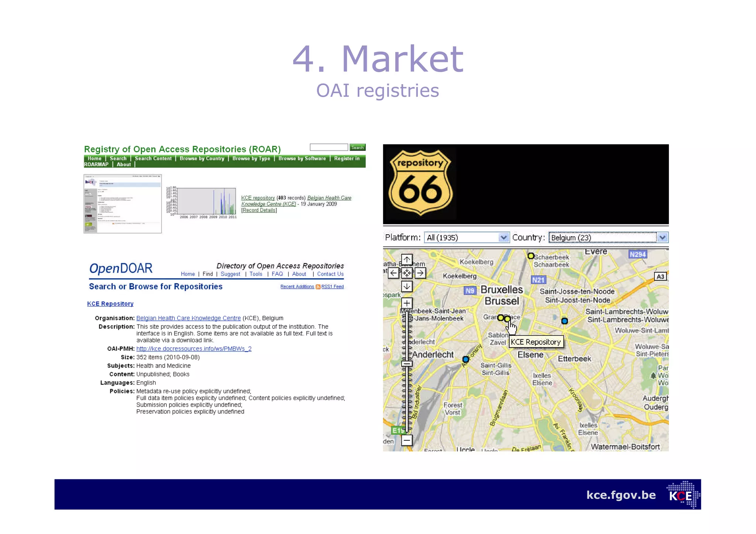Open Search Content in ROAR menu
The height and width of the screenshot is (534, 756).
coord(153,158)
